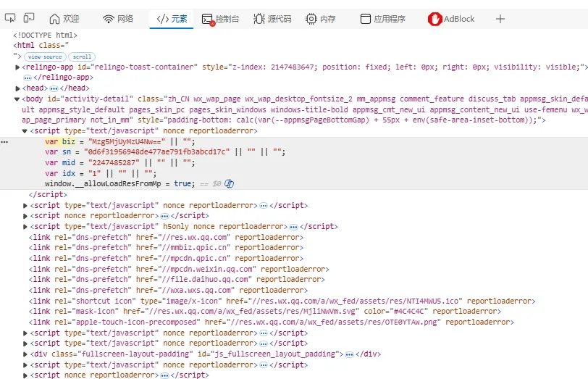Screen dimensions: 588x379
Task: Collapse the body activity-detail node
Action: 17,99
